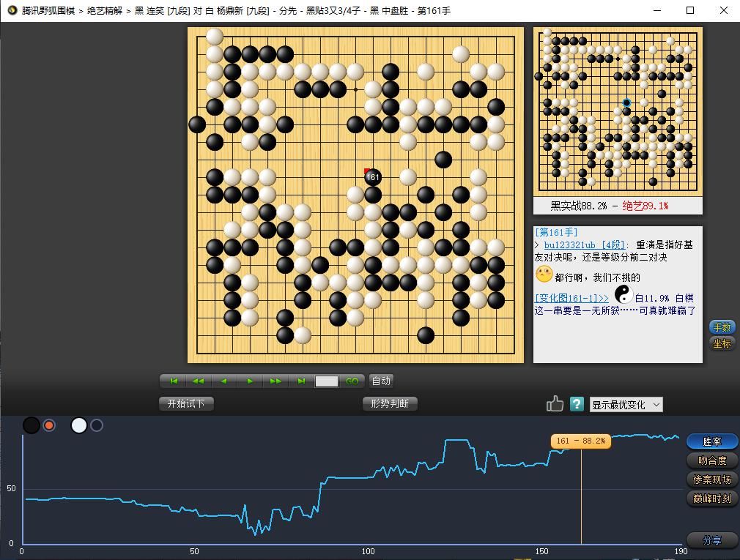Toggle the white player radio button
The image size is (740, 560).
[x=97, y=425]
